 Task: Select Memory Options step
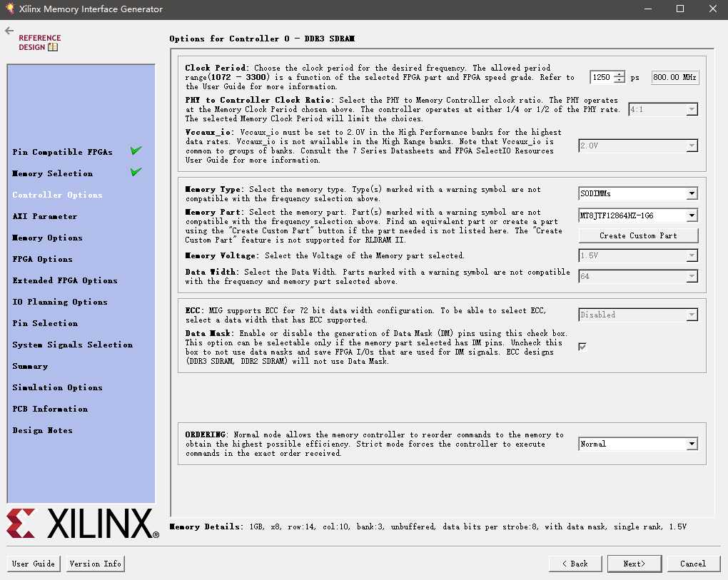coord(47,238)
